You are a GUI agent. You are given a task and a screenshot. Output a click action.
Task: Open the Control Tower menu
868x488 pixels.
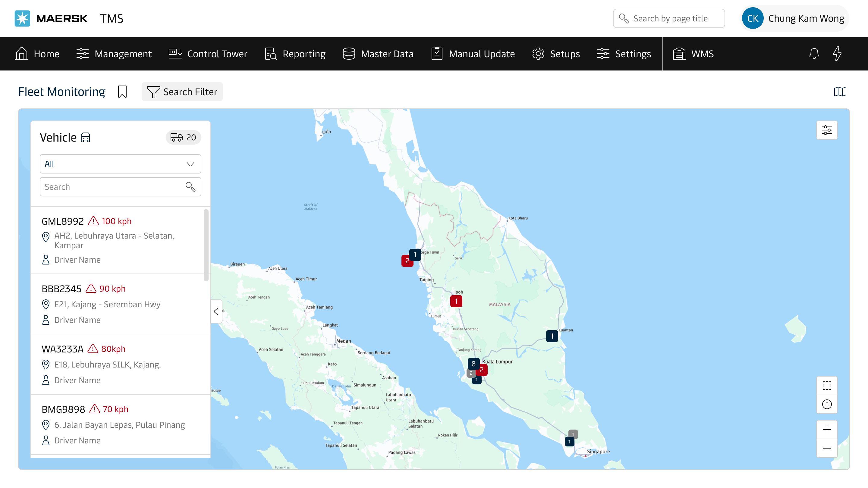pyautogui.click(x=208, y=54)
